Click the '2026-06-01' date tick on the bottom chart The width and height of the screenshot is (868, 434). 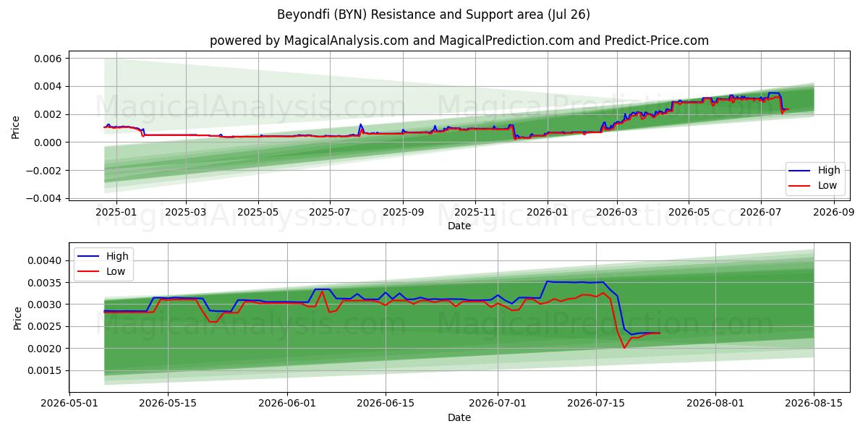click(287, 404)
